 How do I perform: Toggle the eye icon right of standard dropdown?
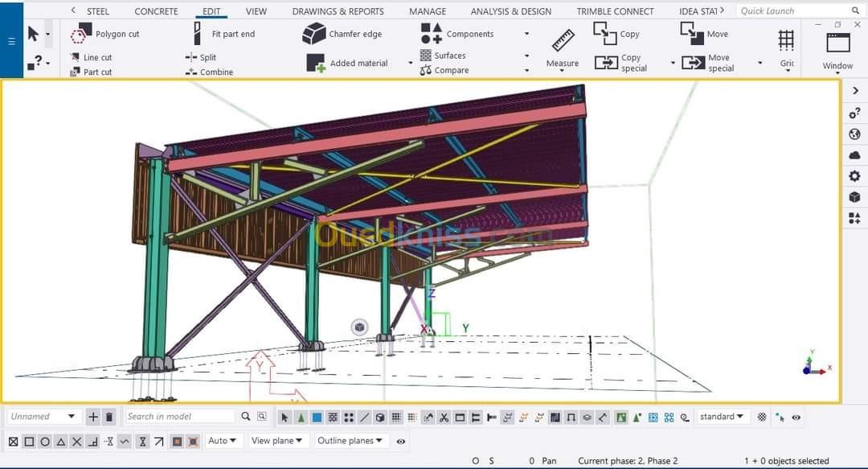[x=796, y=418]
